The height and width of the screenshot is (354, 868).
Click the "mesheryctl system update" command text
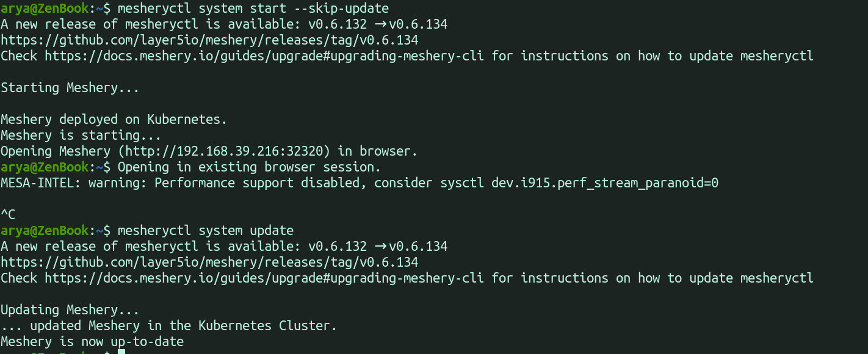pos(205,231)
